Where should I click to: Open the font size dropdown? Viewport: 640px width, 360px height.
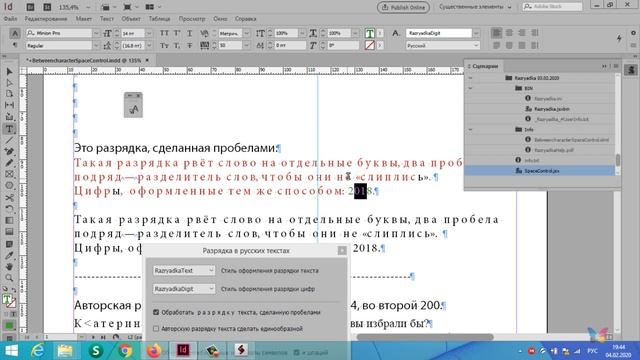point(149,33)
